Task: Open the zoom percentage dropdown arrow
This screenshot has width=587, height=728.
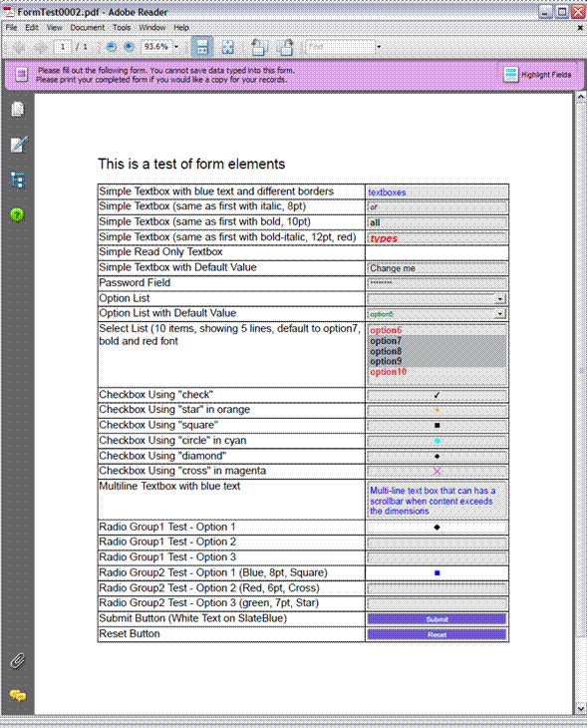Action: 175,47
